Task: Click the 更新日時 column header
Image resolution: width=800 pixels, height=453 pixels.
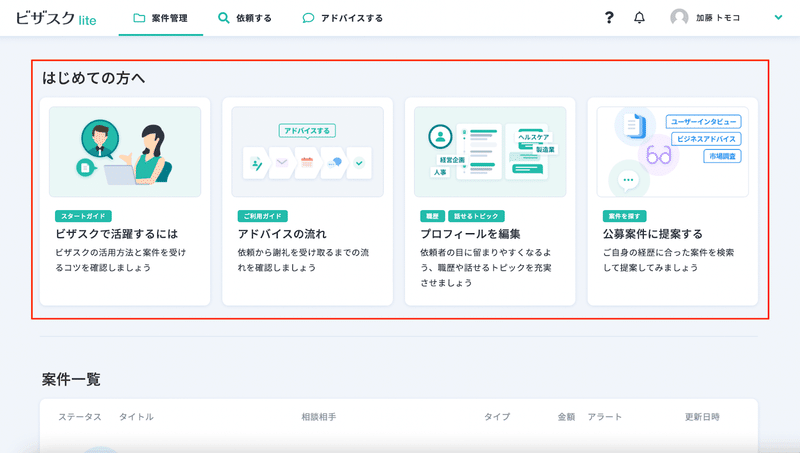Action: pyautogui.click(x=702, y=417)
